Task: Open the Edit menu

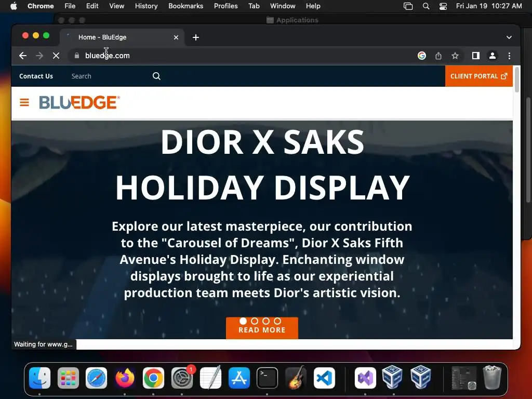Action: 92,6
